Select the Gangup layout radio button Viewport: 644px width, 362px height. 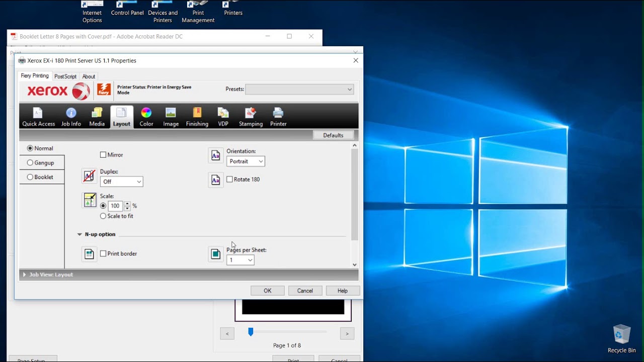pos(30,163)
